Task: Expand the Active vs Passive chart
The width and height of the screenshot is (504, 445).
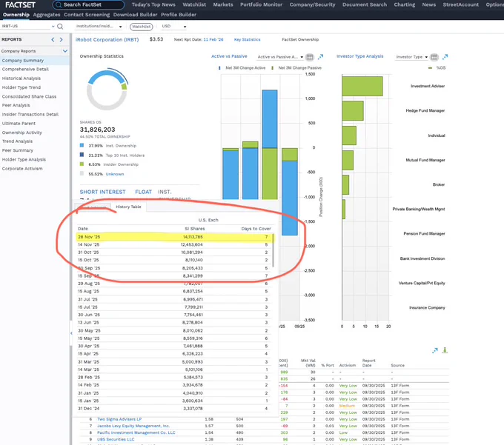Action: (x=320, y=57)
